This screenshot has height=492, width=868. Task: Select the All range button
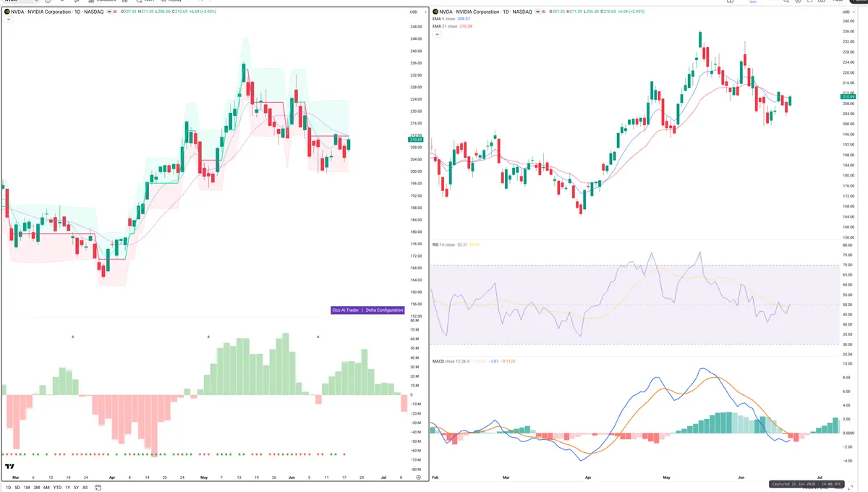[85, 488]
